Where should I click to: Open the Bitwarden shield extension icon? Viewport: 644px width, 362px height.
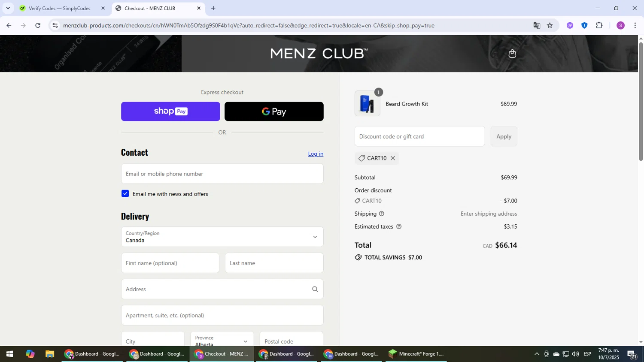tap(584, 25)
